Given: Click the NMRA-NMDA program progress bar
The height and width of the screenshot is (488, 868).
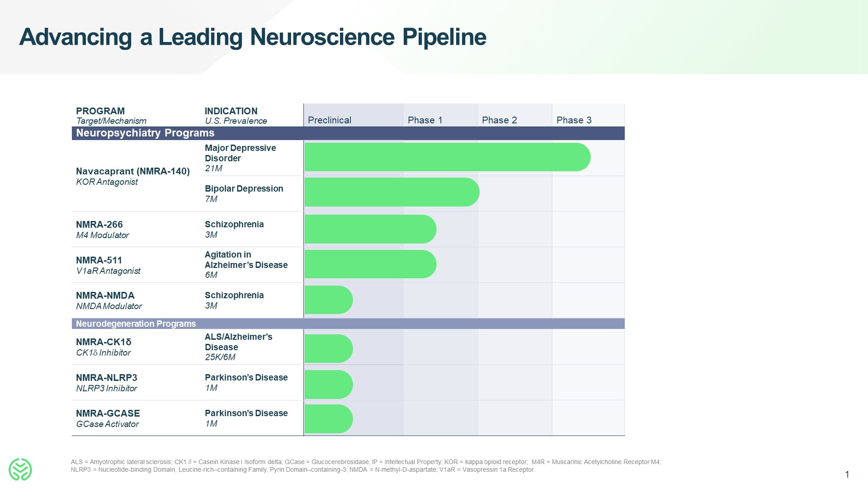Looking at the screenshot, I should pyautogui.click(x=328, y=300).
